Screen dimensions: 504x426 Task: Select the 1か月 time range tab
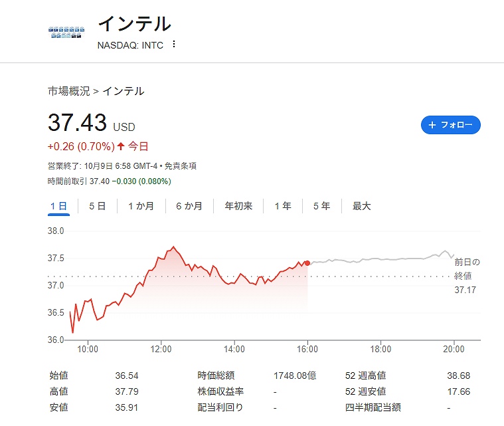coord(141,206)
